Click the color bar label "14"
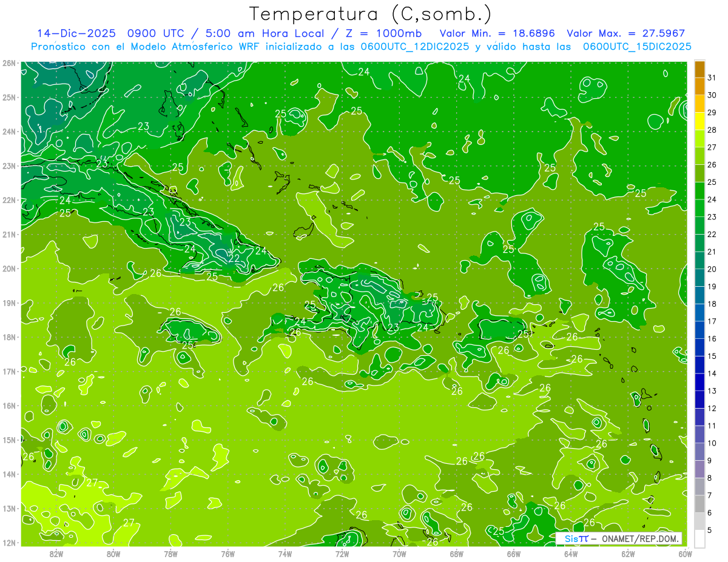 pyautogui.click(x=712, y=374)
